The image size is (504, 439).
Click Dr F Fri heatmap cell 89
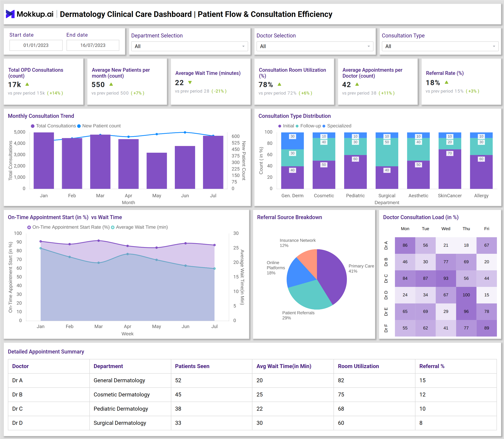[487, 328]
